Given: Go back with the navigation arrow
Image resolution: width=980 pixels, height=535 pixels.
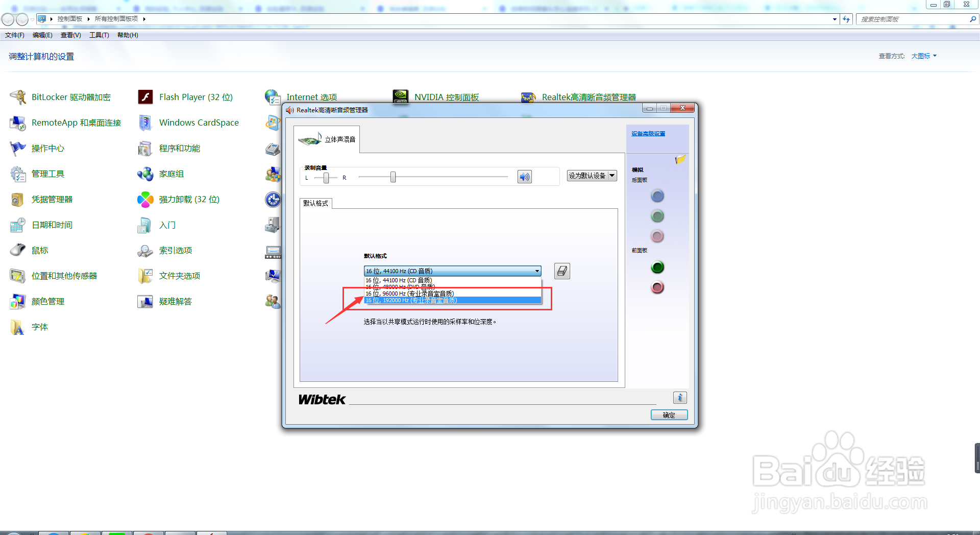Looking at the screenshot, I should (x=8, y=19).
